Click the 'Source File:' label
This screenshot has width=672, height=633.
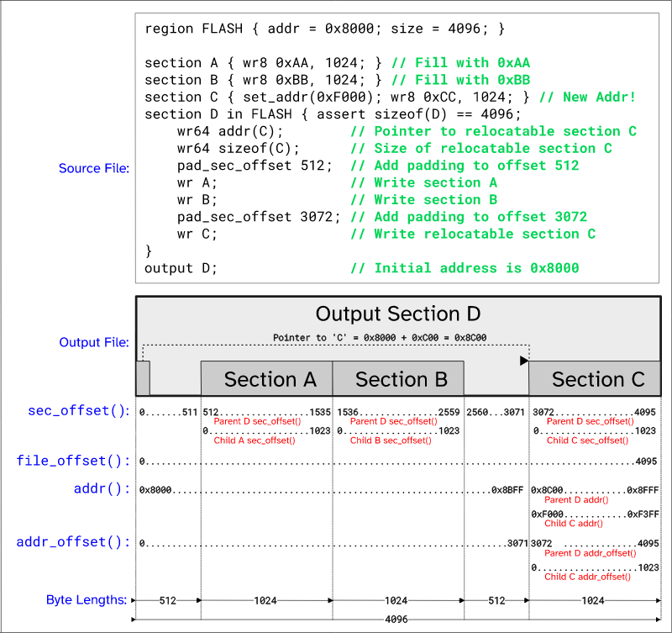click(x=94, y=168)
